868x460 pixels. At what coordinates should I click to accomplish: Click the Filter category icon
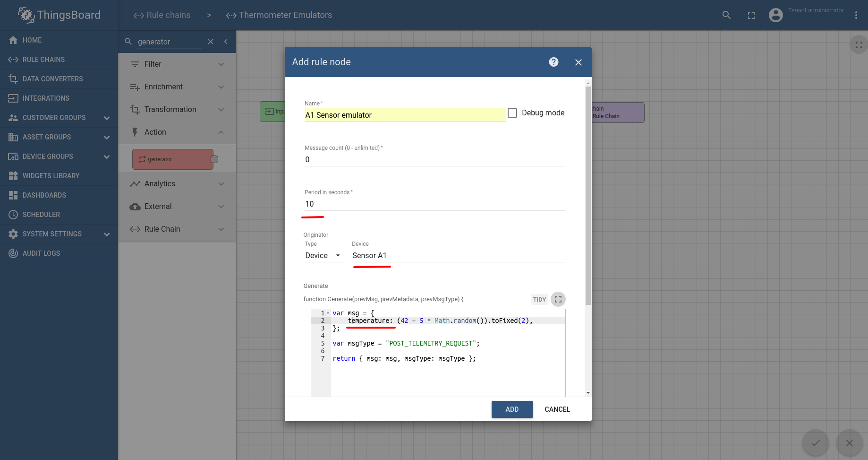pos(135,64)
